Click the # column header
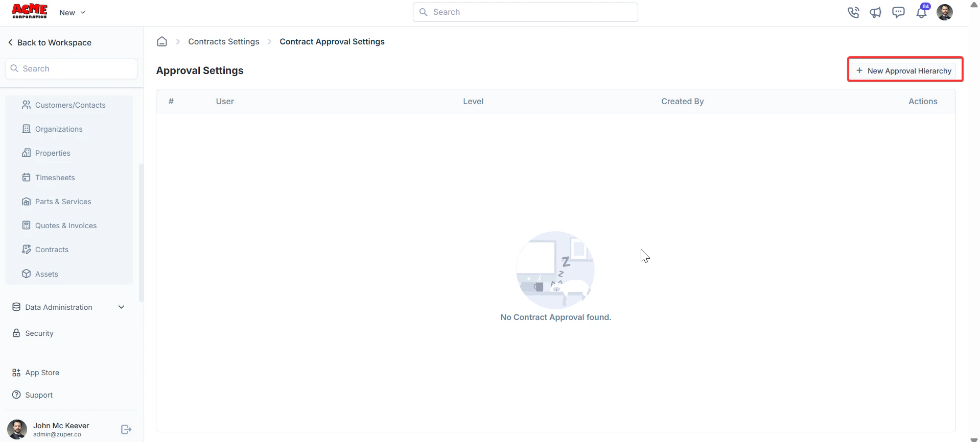The image size is (980, 442). tap(171, 102)
